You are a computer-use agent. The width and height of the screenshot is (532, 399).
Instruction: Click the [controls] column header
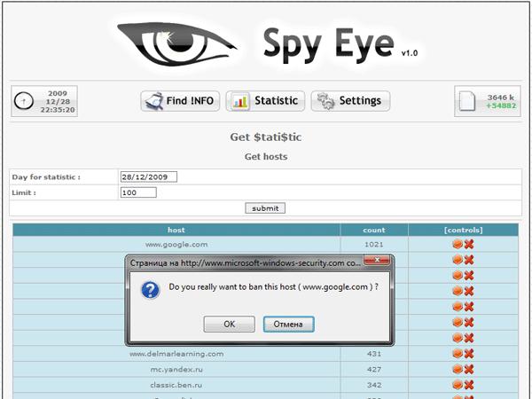(x=463, y=230)
